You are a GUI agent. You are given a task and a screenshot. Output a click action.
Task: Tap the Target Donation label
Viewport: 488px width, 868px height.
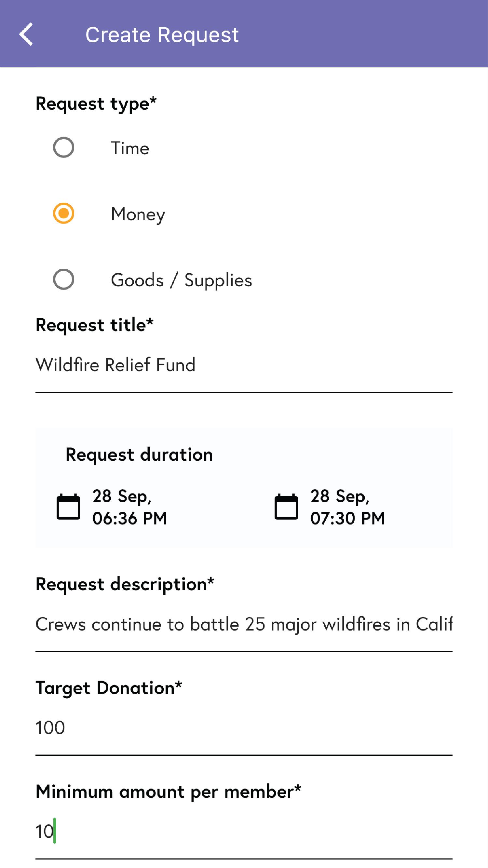click(x=109, y=688)
